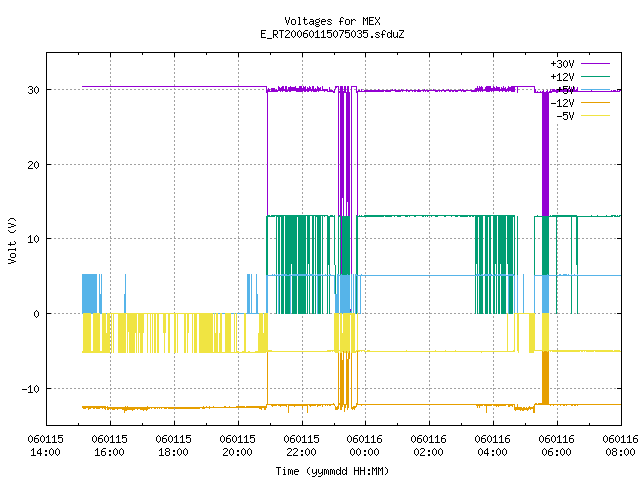Screen dimensions: 640x480
Task: Click the x-axis tick 060116 04:00
Action: click(493, 445)
